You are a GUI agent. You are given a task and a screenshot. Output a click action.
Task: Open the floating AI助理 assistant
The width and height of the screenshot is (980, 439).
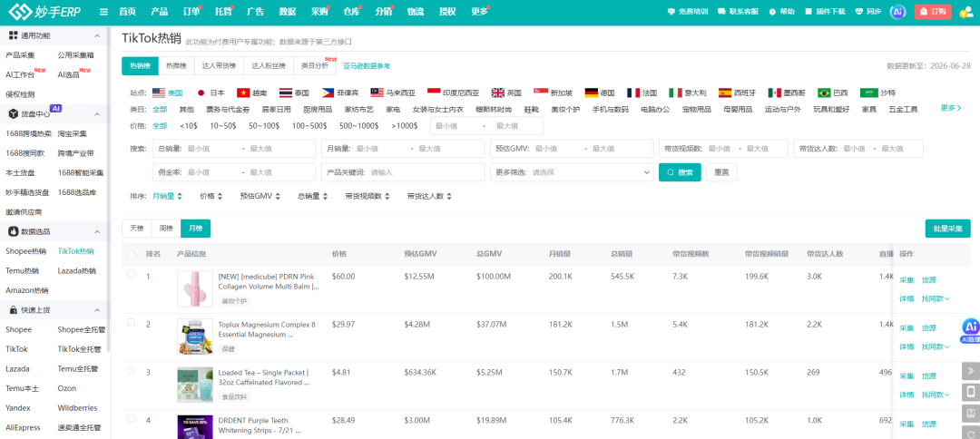click(970, 331)
